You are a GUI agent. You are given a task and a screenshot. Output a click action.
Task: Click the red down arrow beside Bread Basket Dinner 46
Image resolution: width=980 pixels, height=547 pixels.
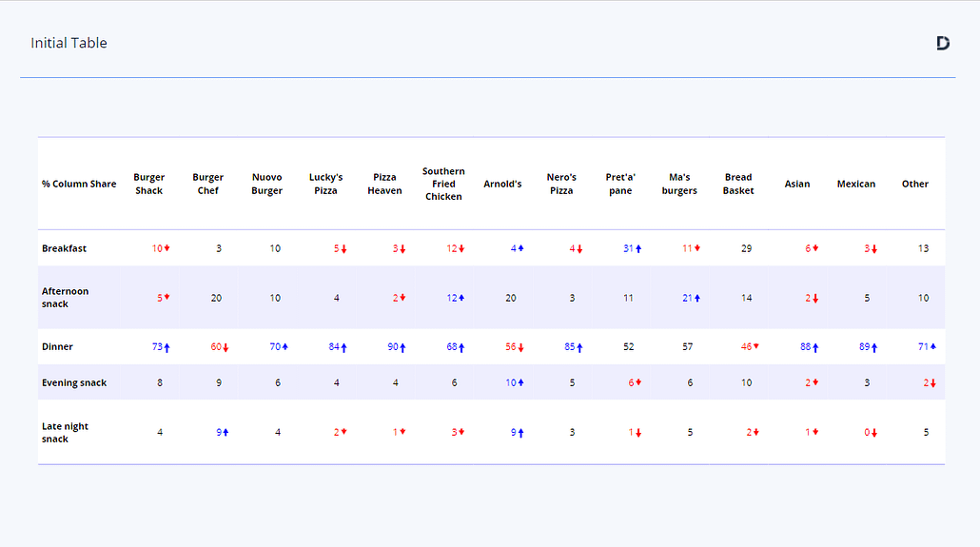tap(756, 347)
